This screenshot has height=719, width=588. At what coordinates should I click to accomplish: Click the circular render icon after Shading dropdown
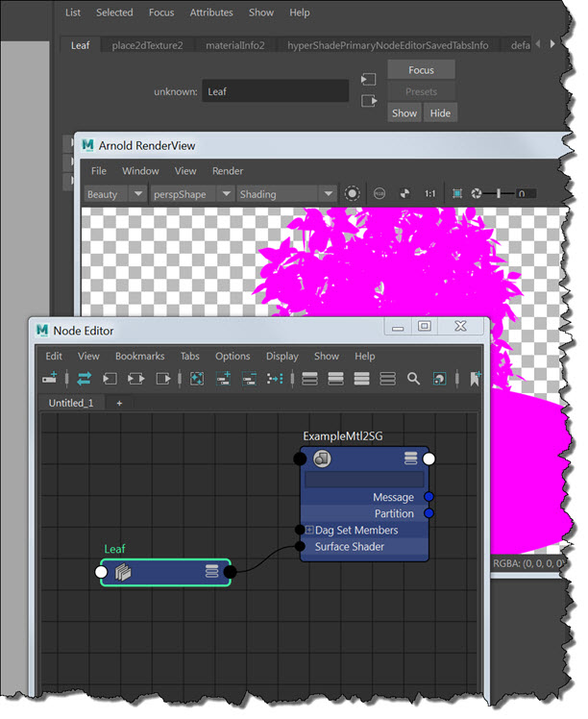point(353,194)
